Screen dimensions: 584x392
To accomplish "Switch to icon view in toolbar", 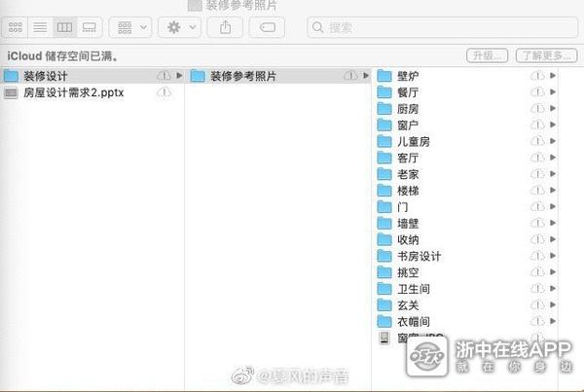I will point(16,28).
